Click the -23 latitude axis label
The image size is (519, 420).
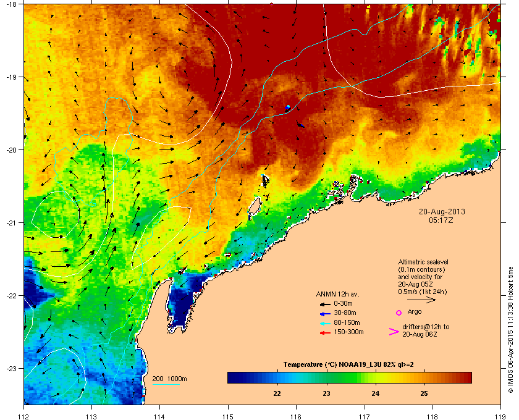pos(11,368)
